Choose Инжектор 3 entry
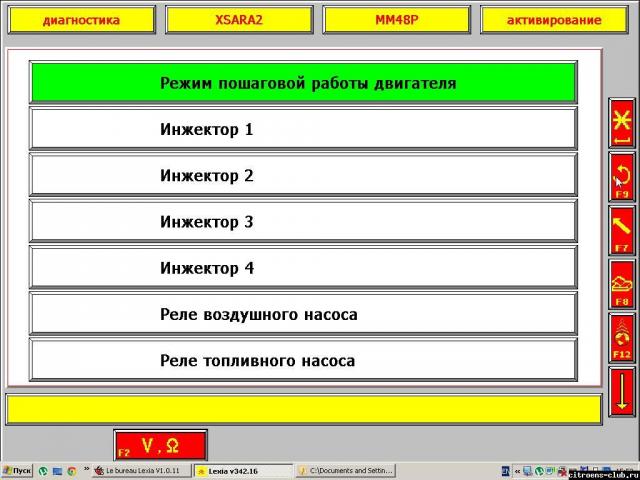The image size is (640, 480). pyautogui.click(x=303, y=222)
